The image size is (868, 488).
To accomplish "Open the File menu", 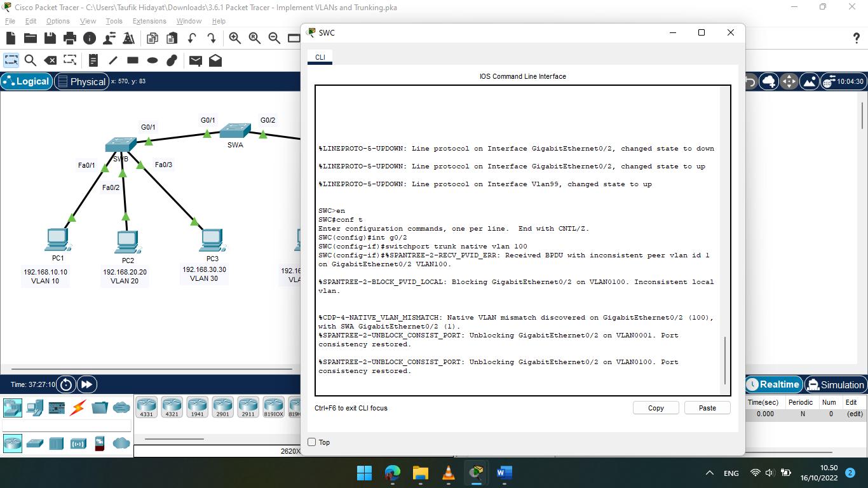I will click(x=10, y=21).
